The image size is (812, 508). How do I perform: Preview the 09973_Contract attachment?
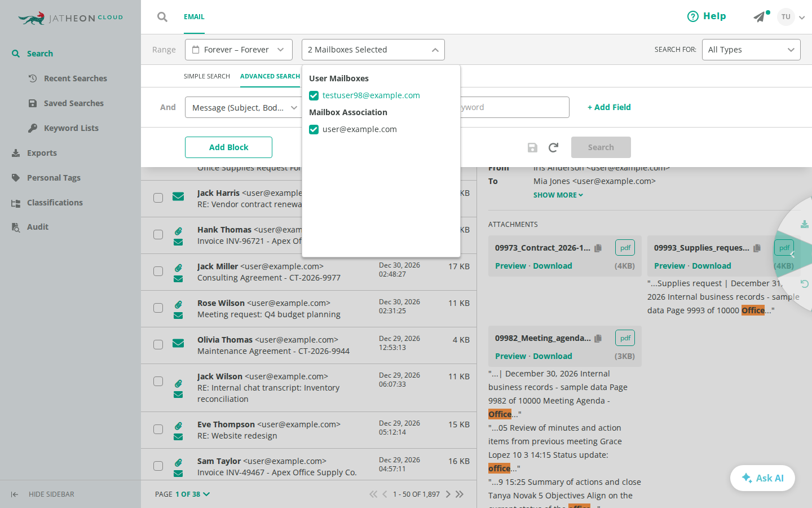510,266
